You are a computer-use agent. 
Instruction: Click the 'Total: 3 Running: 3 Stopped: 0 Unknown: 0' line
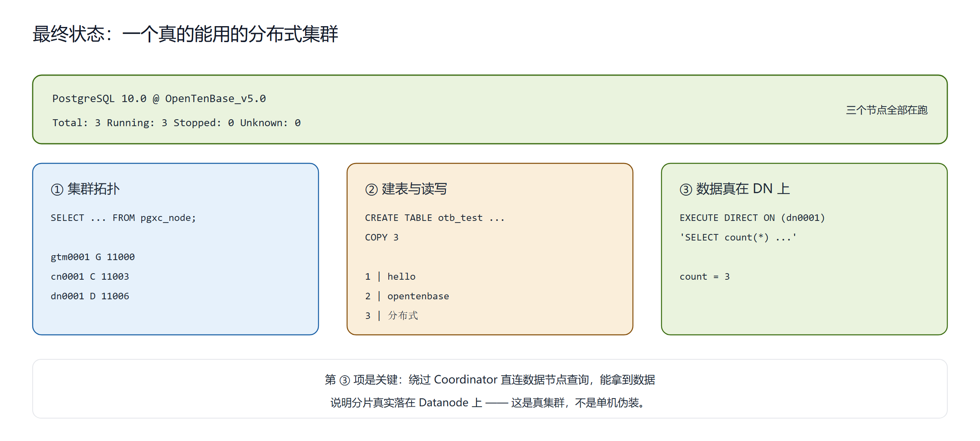tap(176, 123)
